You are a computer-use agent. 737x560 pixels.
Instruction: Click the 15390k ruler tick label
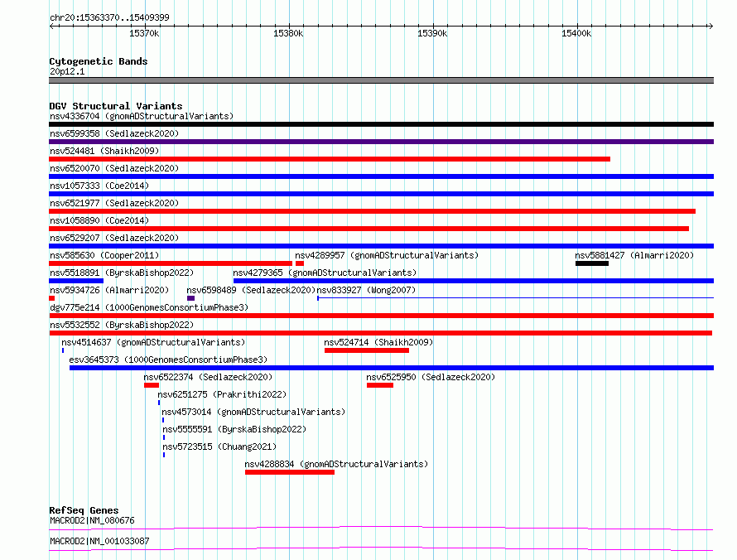[x=432, y=33]
